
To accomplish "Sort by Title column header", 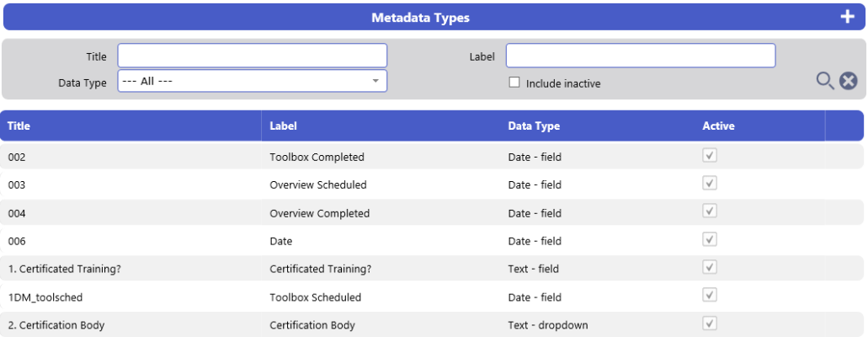I will [x=19, y=126].
